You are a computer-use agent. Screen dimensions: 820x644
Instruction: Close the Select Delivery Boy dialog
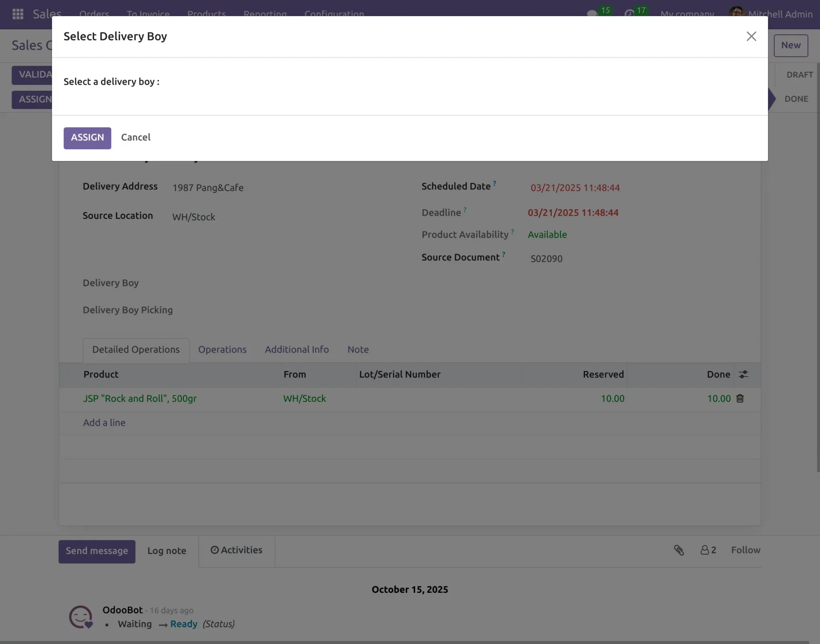(x=751, y=36)
